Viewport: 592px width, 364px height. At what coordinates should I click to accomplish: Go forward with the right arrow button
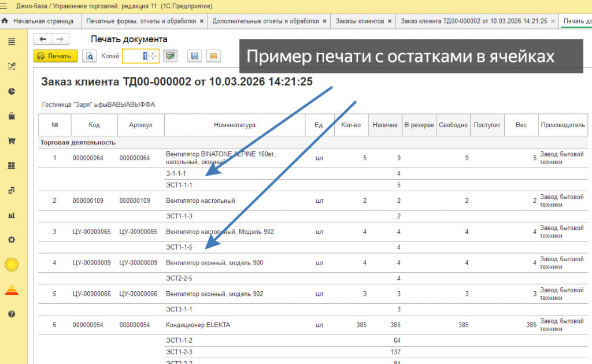(60, 39)
